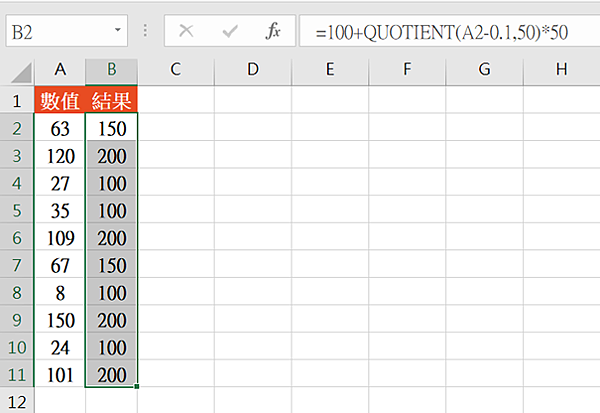Select all cells using the corner triangle
600x413 pixels.
pos(21,73)
